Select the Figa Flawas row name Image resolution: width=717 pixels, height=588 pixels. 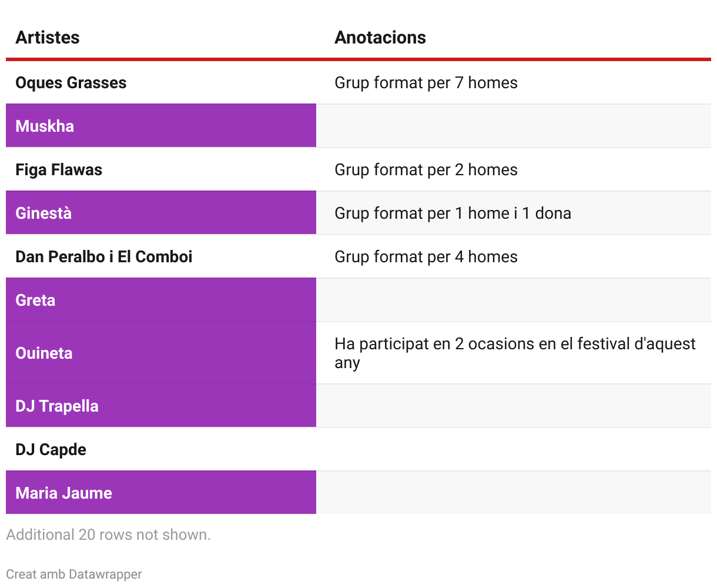pos(59,170)
